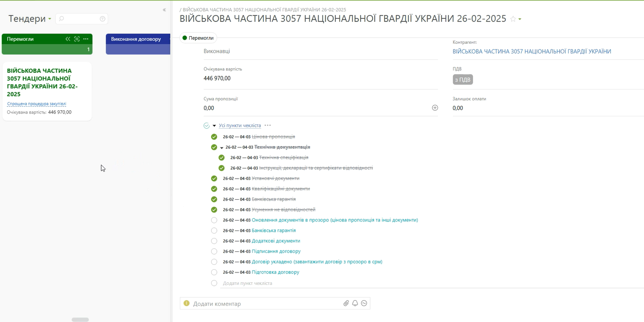Collapse the Технічна документація sub-items
644x322 pixels.
pyautogui.click(x=221, y=147)
